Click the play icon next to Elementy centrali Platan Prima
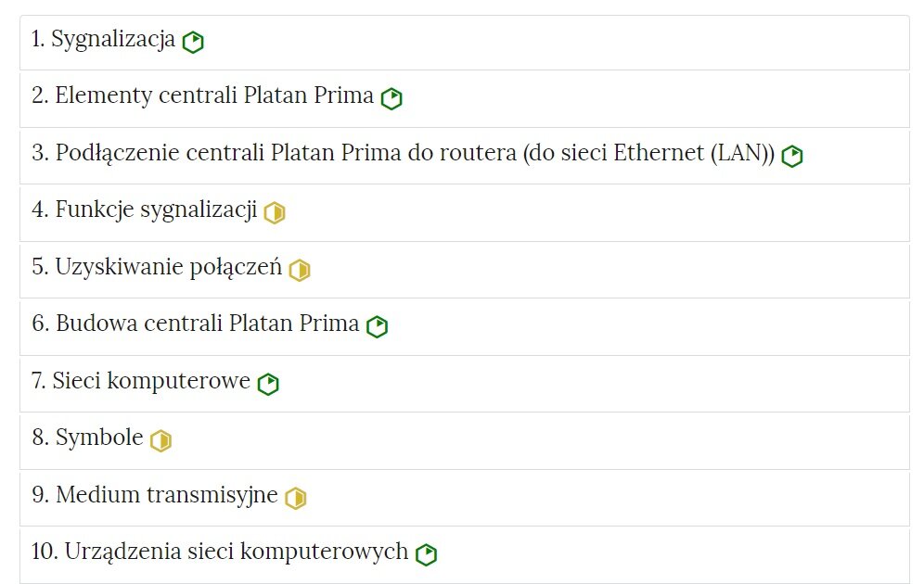Image resolution: width=924 pixels, height=584 pixels. (391, 98)
